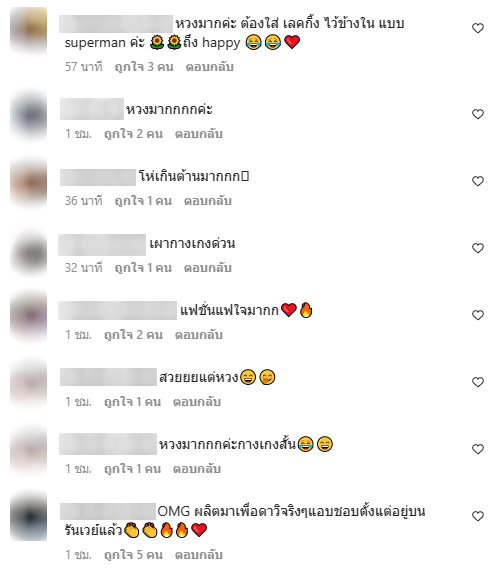Screen dimensions: 497x570
Task: Open avatar of the OMG commenter
Action: point(29,517)
